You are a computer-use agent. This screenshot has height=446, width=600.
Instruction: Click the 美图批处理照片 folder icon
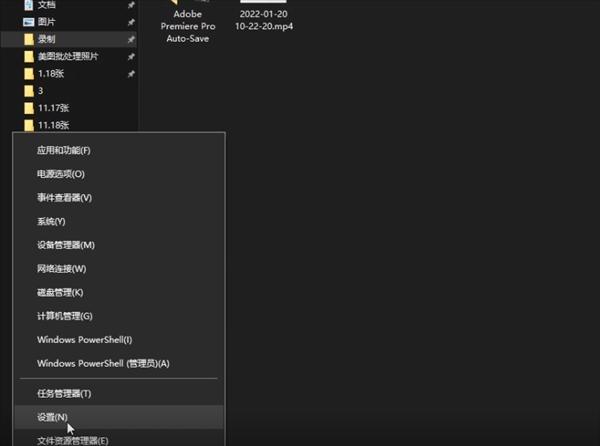click(x=29, y=57)
